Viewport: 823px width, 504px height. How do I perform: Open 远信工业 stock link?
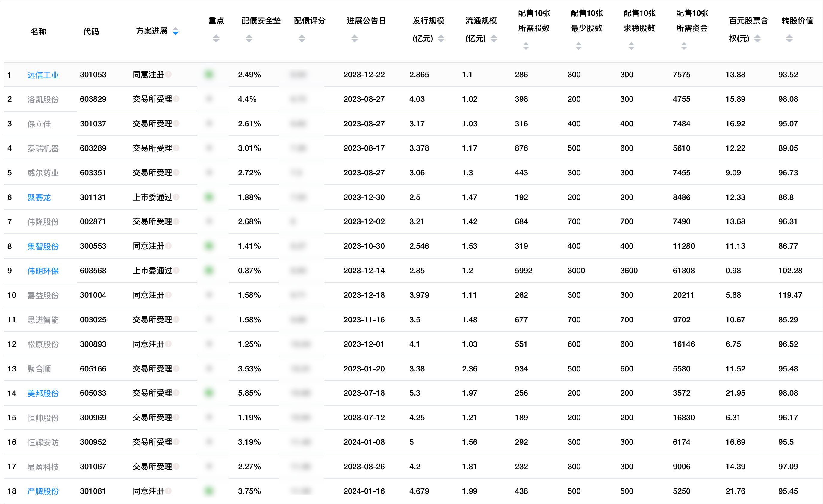[x=43, y=75]
